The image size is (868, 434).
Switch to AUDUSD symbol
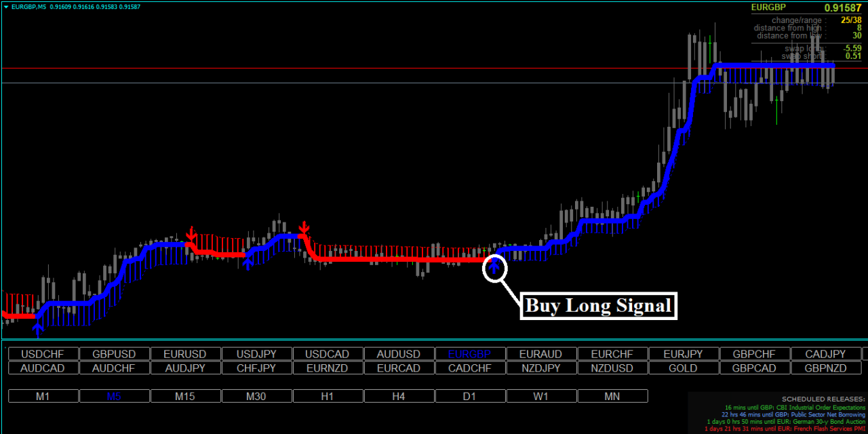click(x=399, y=354)
